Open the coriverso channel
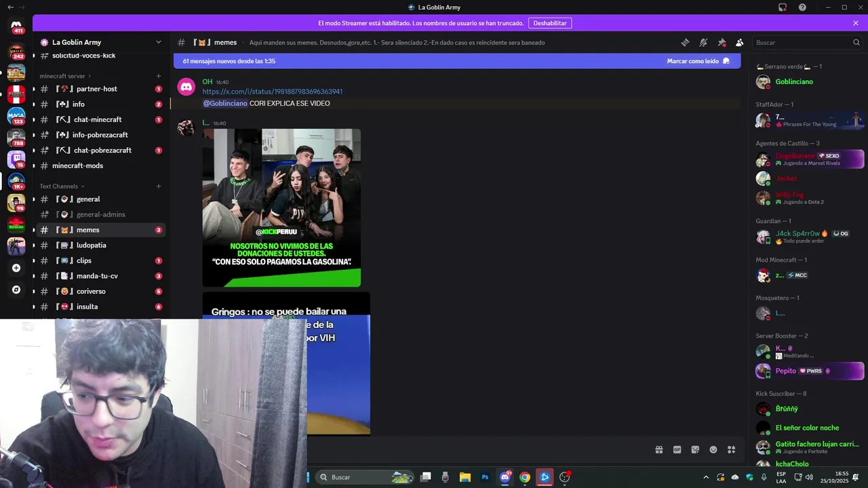The image size is (868, 488). pyautogui.click(x=100, y=291)
